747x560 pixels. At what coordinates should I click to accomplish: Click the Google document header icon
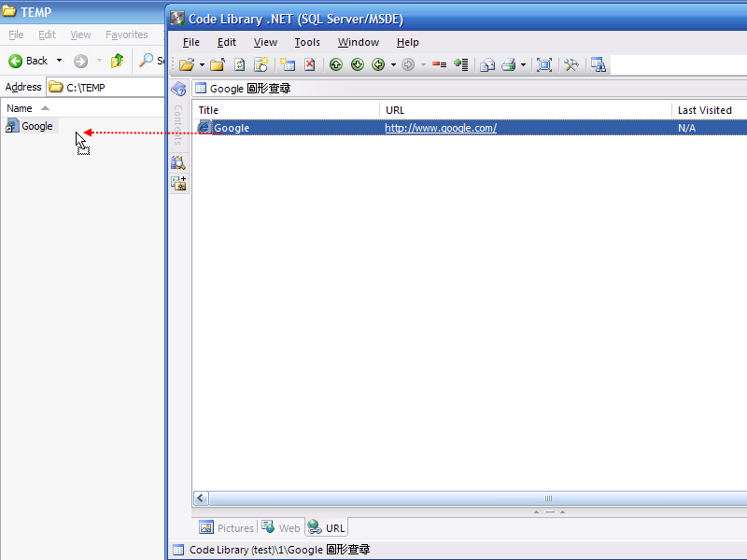201,88
